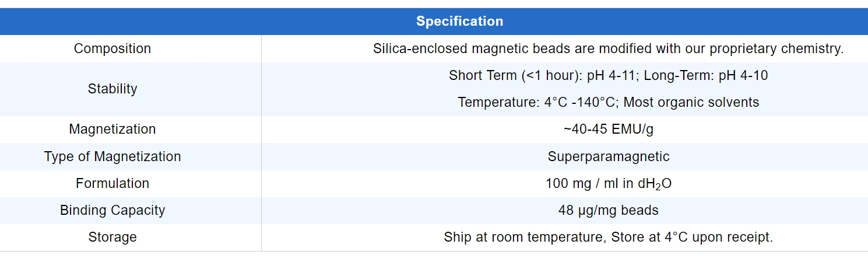The height and width of the screenshot is (265, 868).
Task: Click the "Most organic solvents" text
Action: pos(691,102)
